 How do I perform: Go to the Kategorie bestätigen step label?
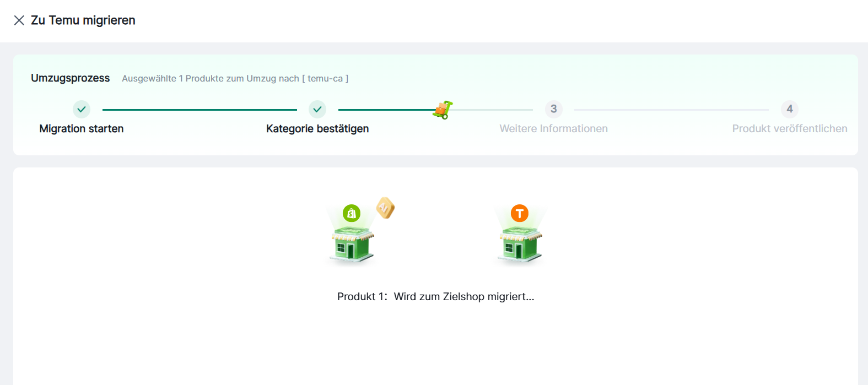point(317,129)
